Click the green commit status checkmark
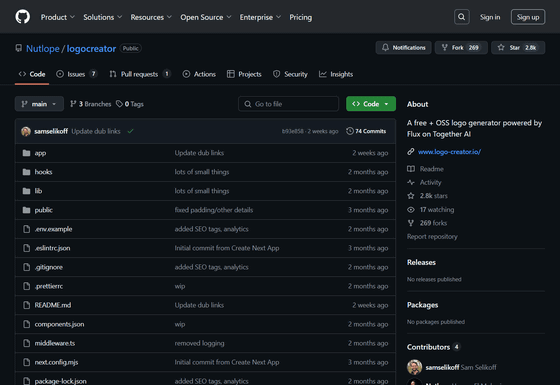Viewport: 560px width, 385px height. click(x=130, y=131)
